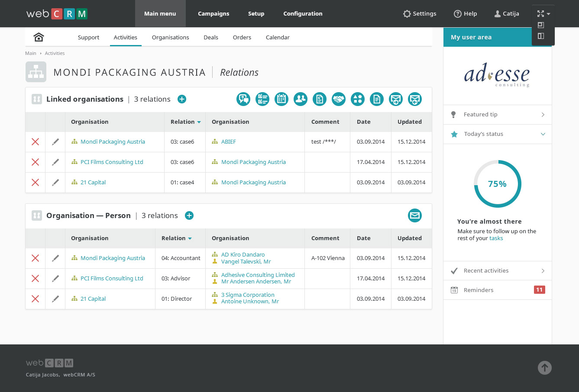Open the shapes products icon
Image resolution: width=579 pixels, height=392 pixels.
358,99
